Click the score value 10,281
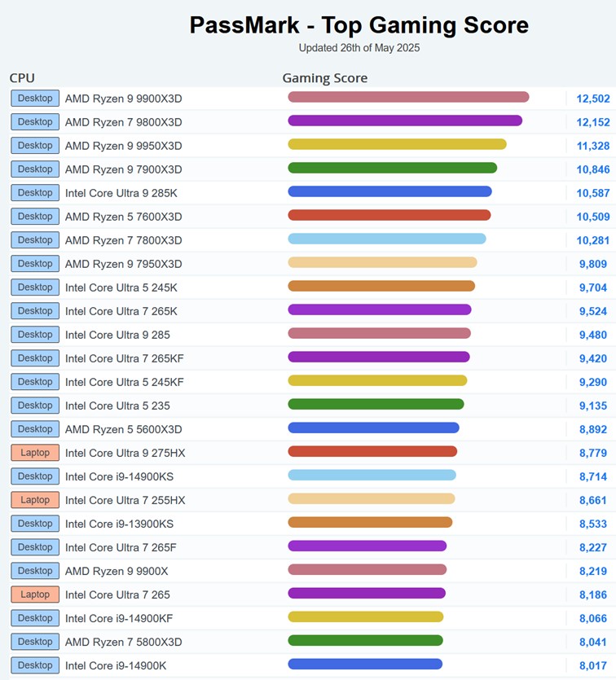 (x=593, y=241)
